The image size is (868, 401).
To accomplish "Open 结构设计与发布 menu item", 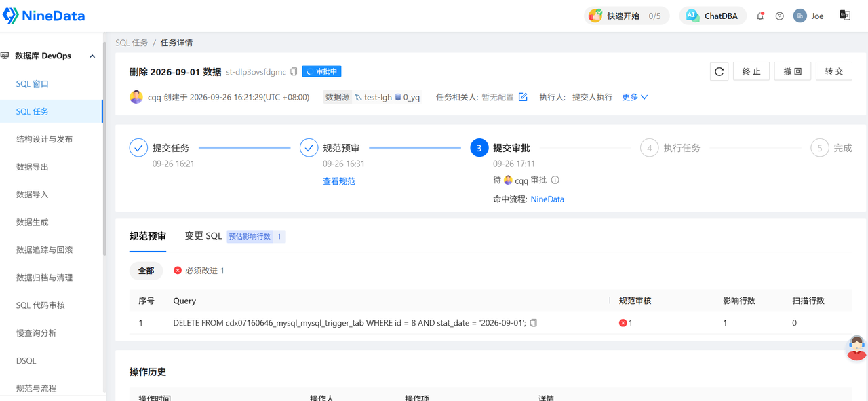I will [x=44, y=139].
